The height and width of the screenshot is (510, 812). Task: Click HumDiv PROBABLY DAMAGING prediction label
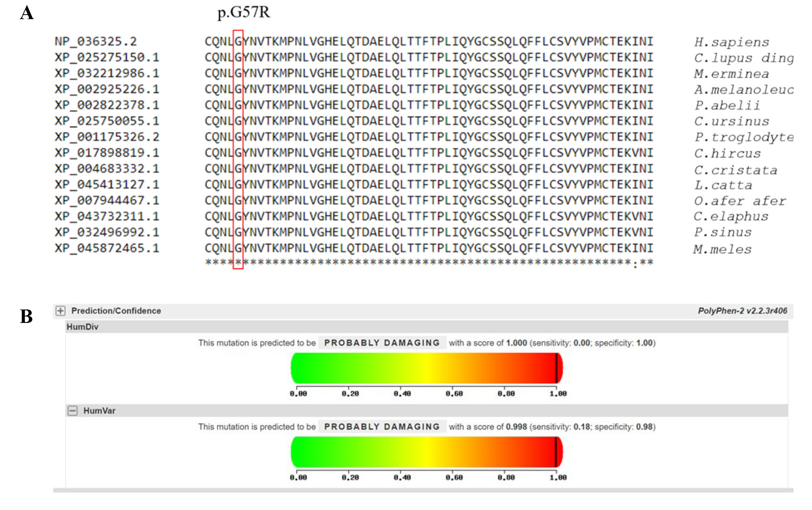[381, 343]
